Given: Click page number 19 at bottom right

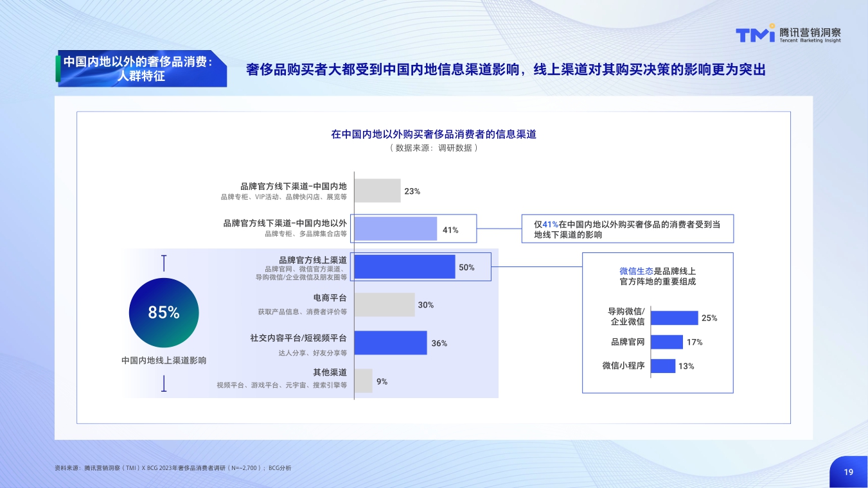Looking at the screenshot, I should (847, 471).
